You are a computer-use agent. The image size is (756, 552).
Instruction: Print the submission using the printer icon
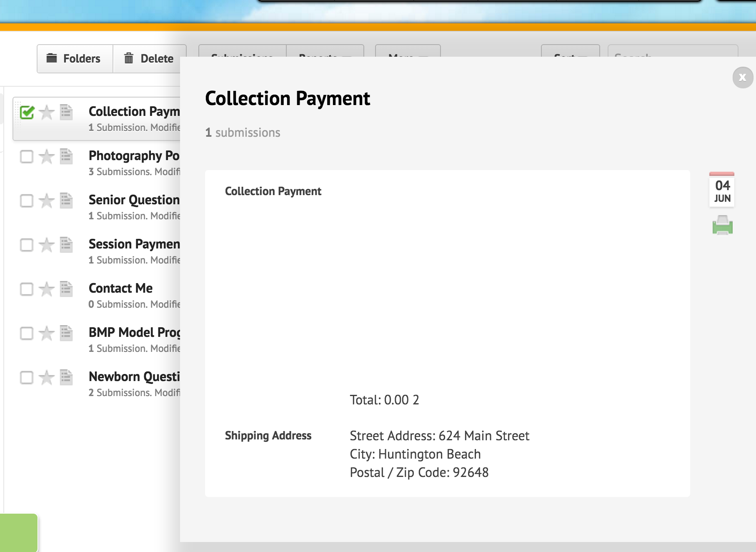(722, 225)
